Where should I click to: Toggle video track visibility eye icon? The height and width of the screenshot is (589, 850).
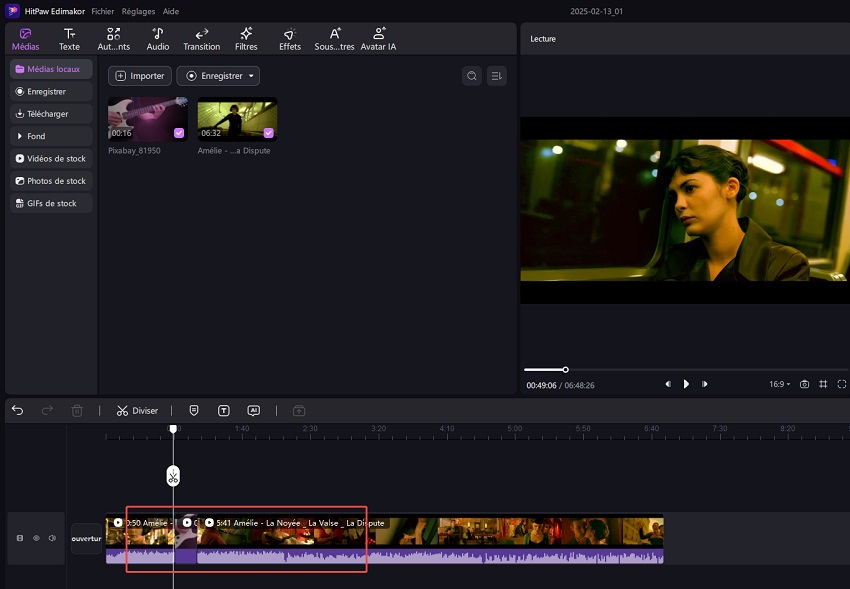pos(36,538)
